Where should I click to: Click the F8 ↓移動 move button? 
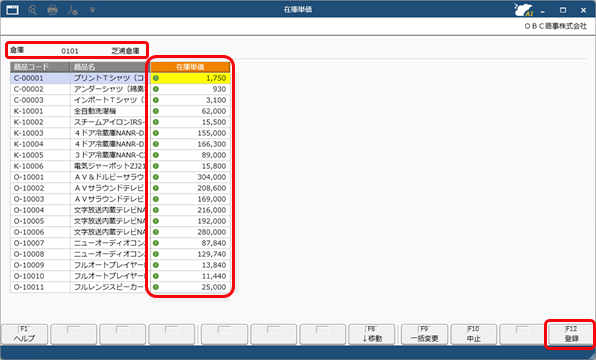tap(372, 334)
